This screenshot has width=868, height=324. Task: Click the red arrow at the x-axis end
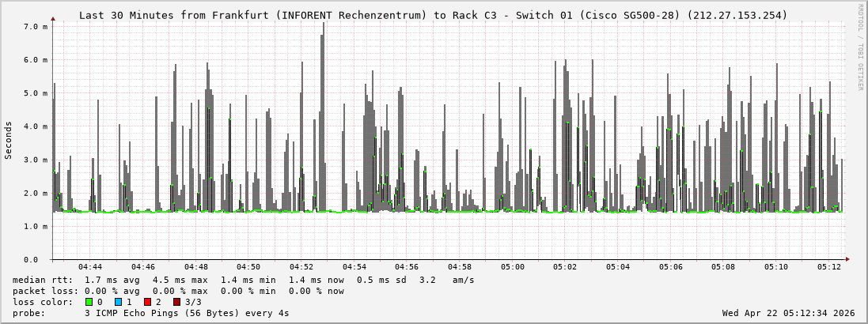(847, 259)
